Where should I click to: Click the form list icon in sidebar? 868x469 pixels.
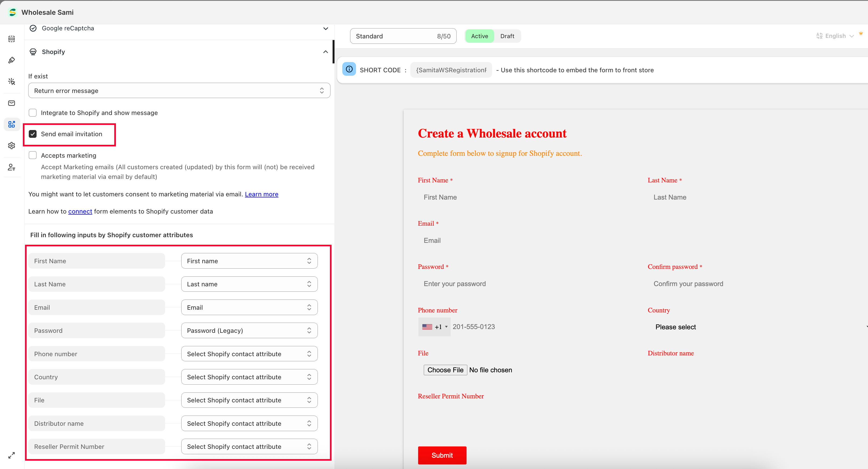point(12,39)
